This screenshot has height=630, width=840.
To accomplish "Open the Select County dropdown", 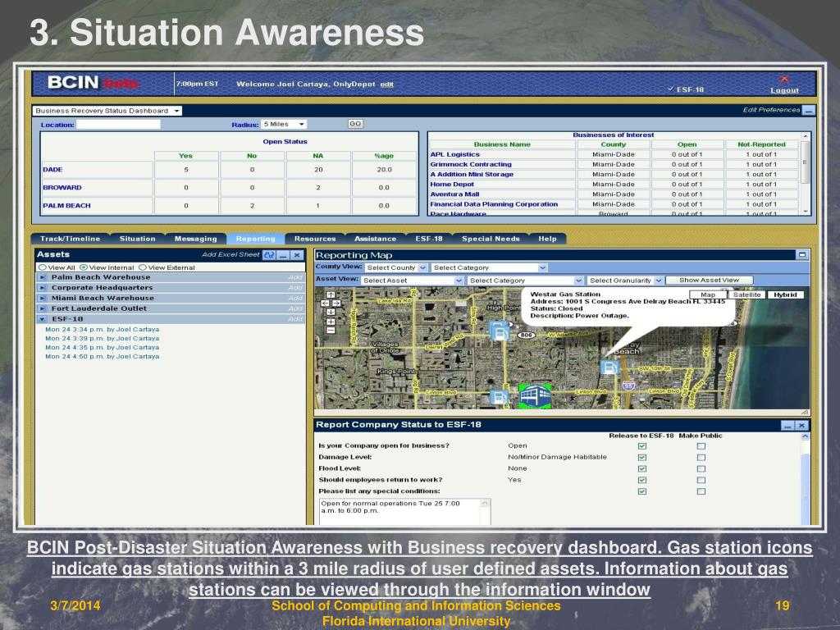I will (x=396, y=267).
